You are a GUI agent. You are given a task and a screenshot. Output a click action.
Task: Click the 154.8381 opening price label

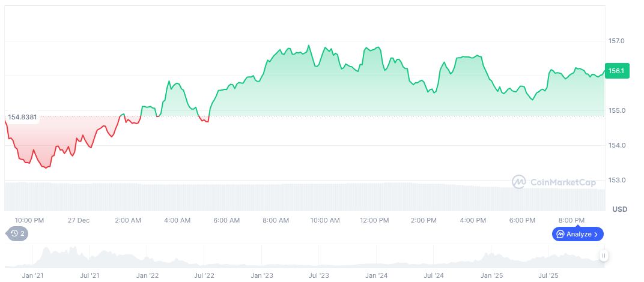pos(22,117)
